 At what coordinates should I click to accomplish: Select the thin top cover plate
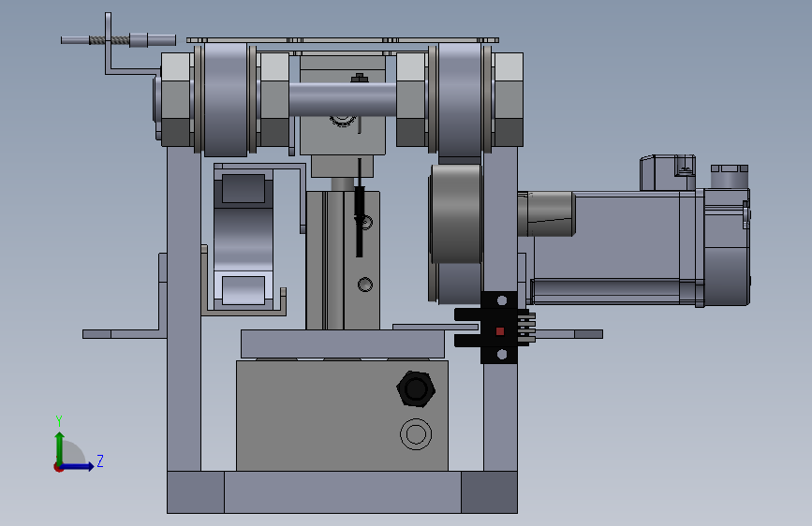pos(342,40)
